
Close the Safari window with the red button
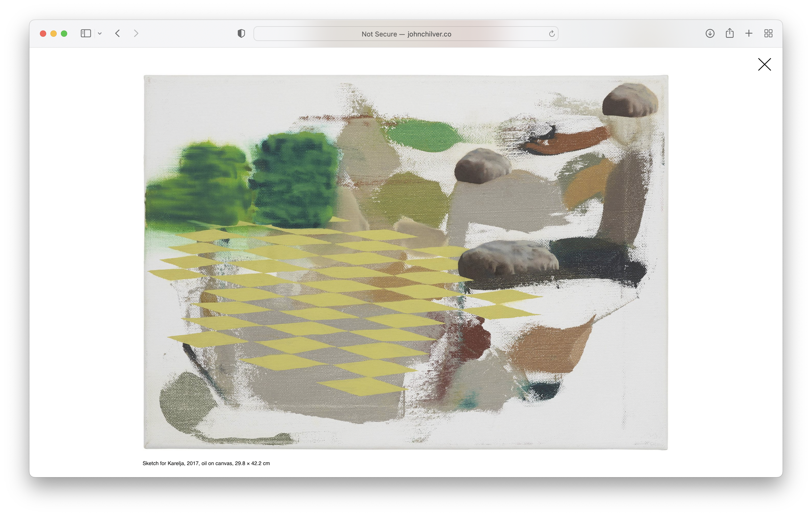(x=43, y=34)
